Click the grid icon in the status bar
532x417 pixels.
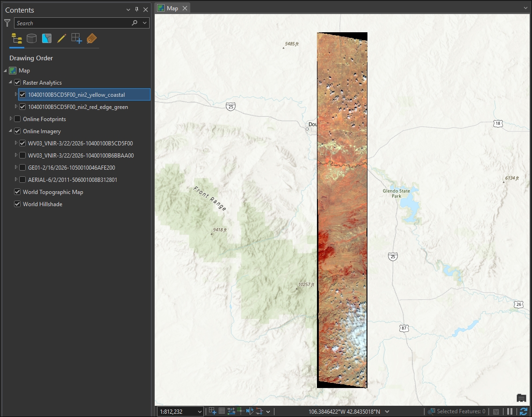pos(222,411)
